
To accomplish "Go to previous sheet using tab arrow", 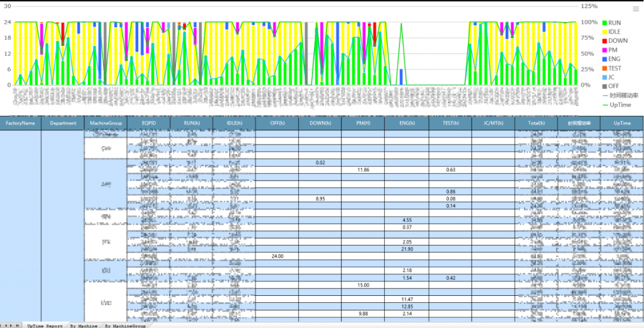I will click(6, 325).
